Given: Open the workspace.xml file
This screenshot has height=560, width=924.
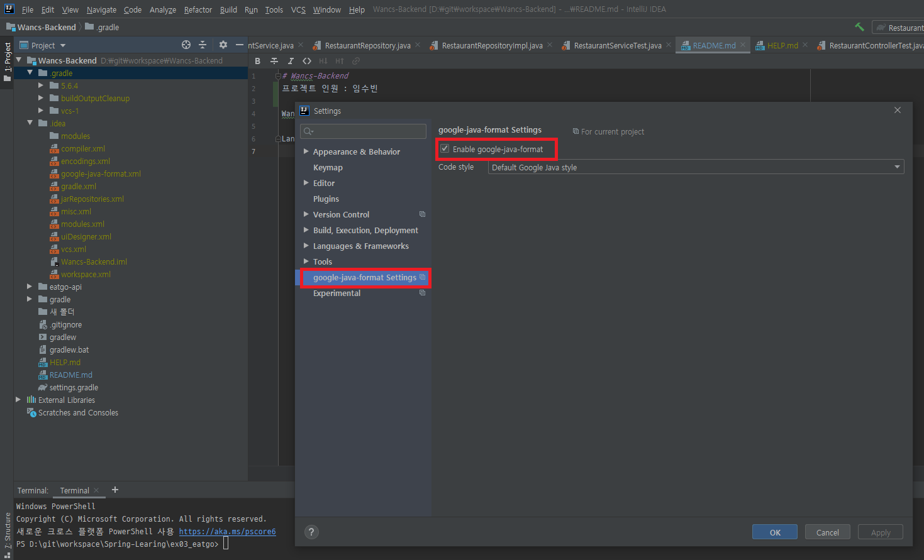Looking at the screenshot, I should [86, 274].
